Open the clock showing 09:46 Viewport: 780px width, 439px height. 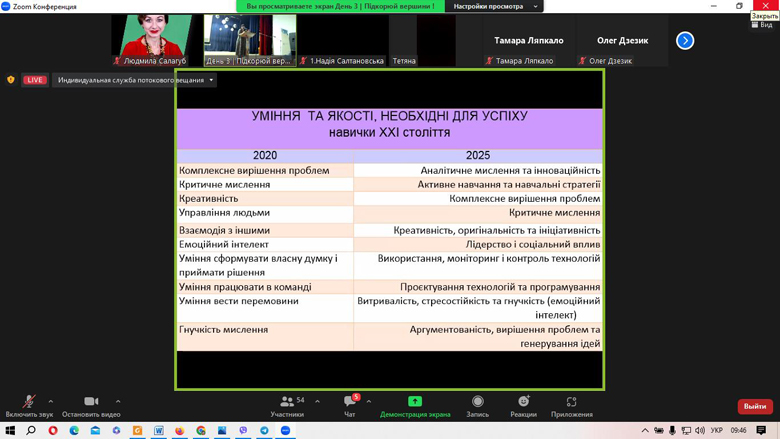(739, 430)
